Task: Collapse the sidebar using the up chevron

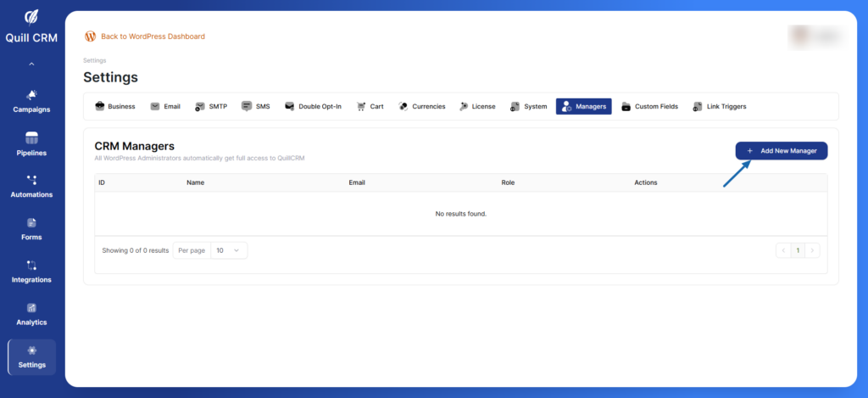Action: tap(31, 64)
